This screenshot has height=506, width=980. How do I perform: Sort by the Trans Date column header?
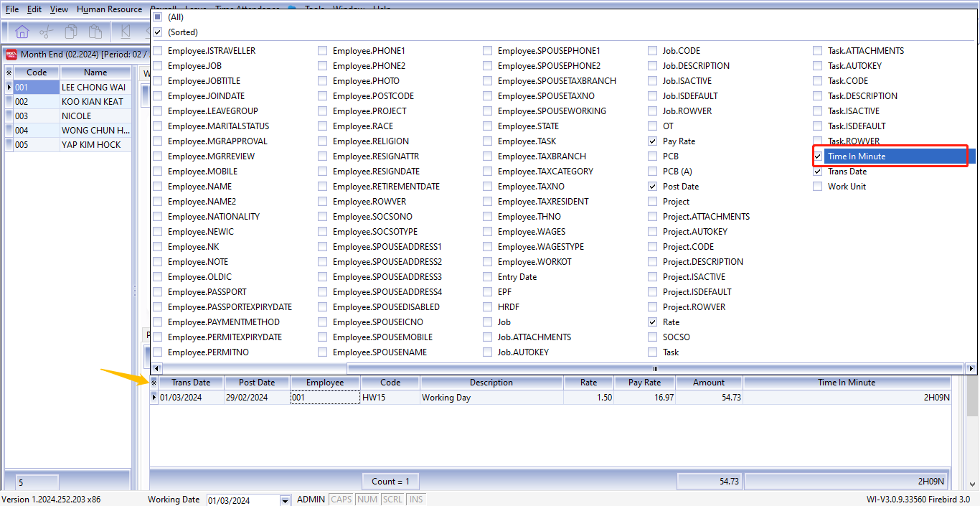[x=191, y=383]
